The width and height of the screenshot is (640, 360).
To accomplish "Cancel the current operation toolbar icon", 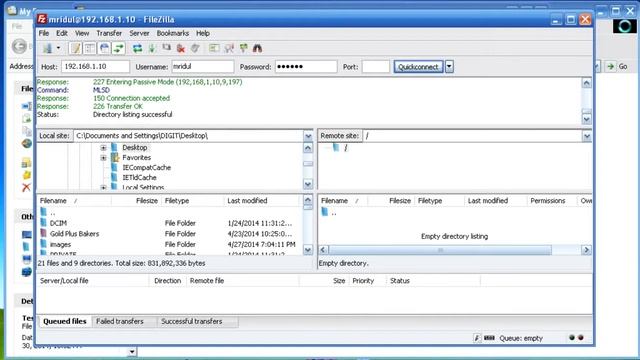I will 167,48.
